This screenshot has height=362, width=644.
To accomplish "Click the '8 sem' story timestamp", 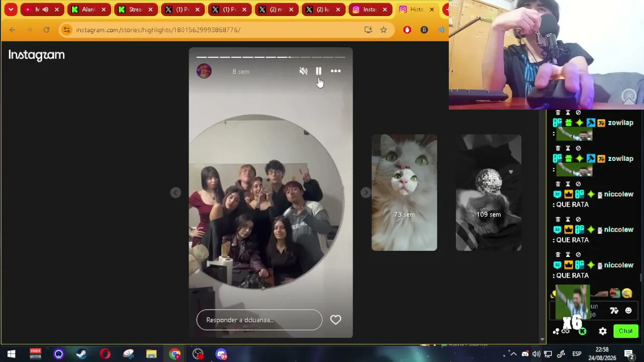I will tap(241, 71).
